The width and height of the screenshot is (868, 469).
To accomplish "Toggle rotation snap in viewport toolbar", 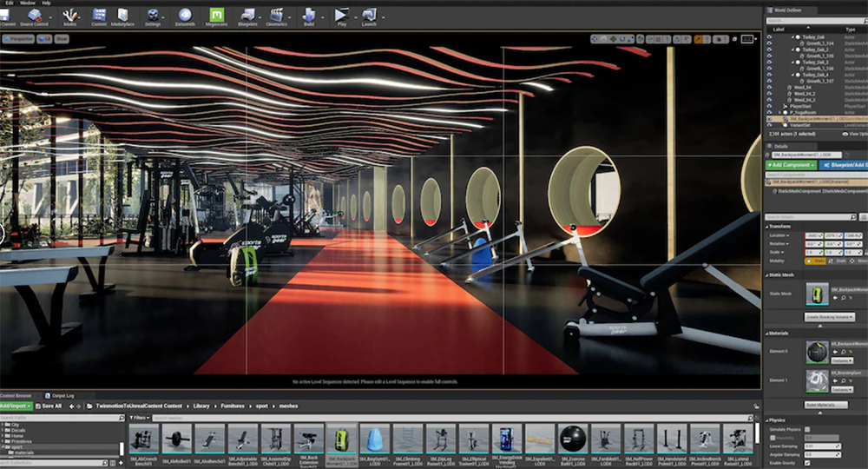I will [677, 39].
